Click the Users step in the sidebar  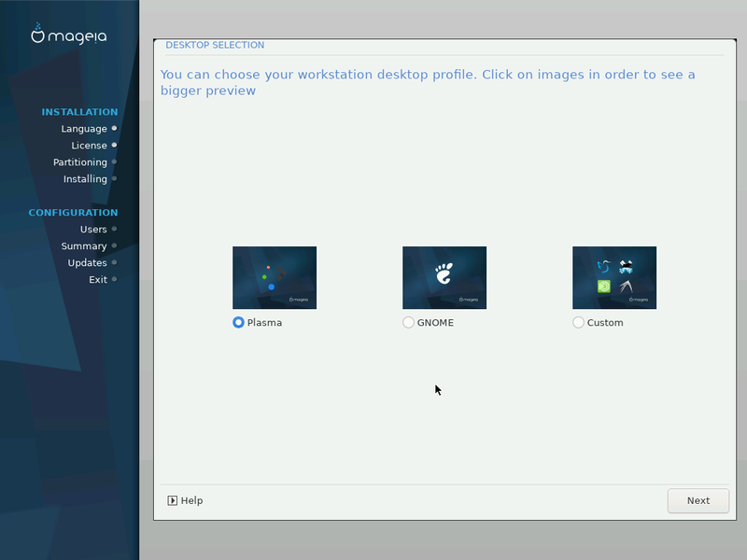tap(93, 230)
